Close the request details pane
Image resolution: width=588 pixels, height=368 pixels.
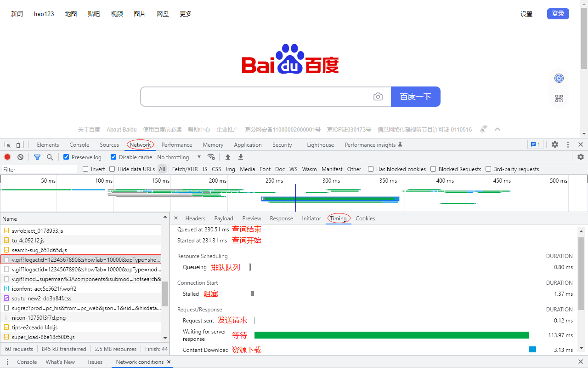pos(176,218)
